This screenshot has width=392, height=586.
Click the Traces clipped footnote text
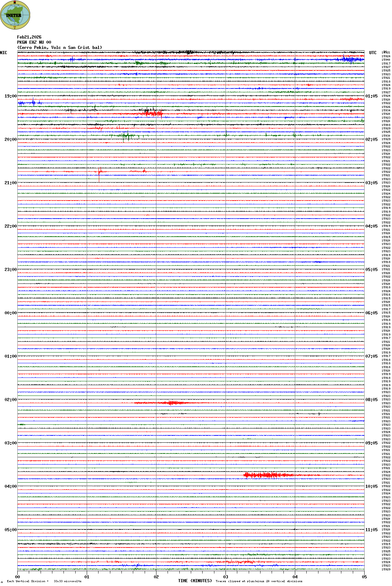tap(259, 581)
